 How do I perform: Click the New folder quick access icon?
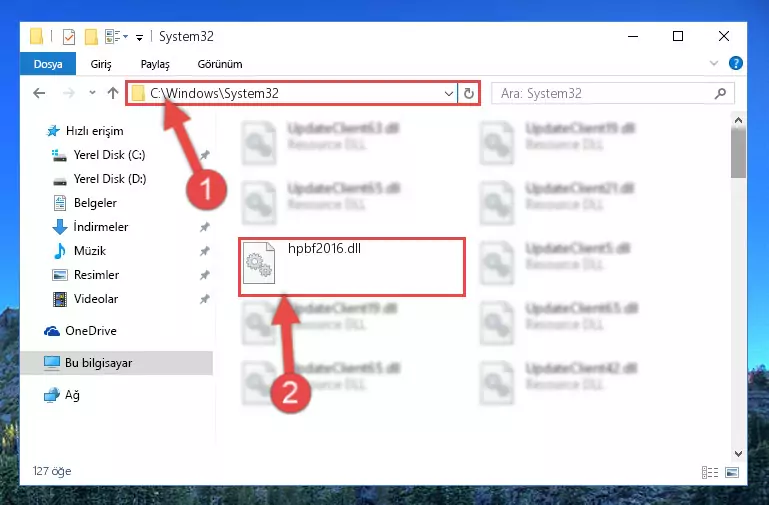[x=91, y=37]
